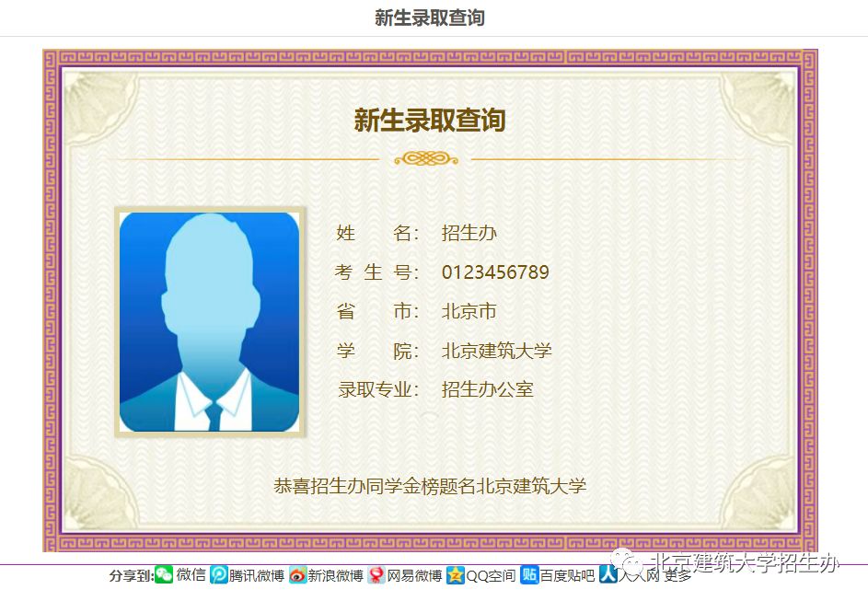
Task: Click the NetEase Weibo share icon
Action: click(x=376, y=575)
